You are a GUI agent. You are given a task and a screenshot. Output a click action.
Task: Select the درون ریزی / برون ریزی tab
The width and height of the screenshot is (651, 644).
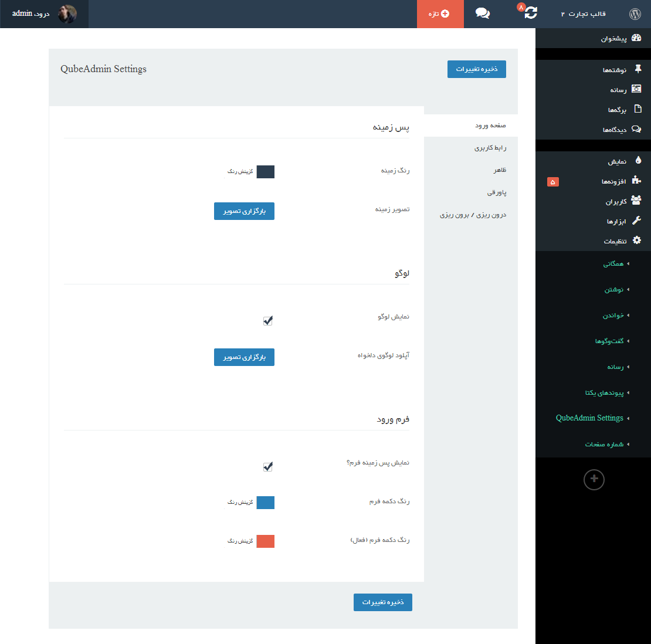(473, 215)
